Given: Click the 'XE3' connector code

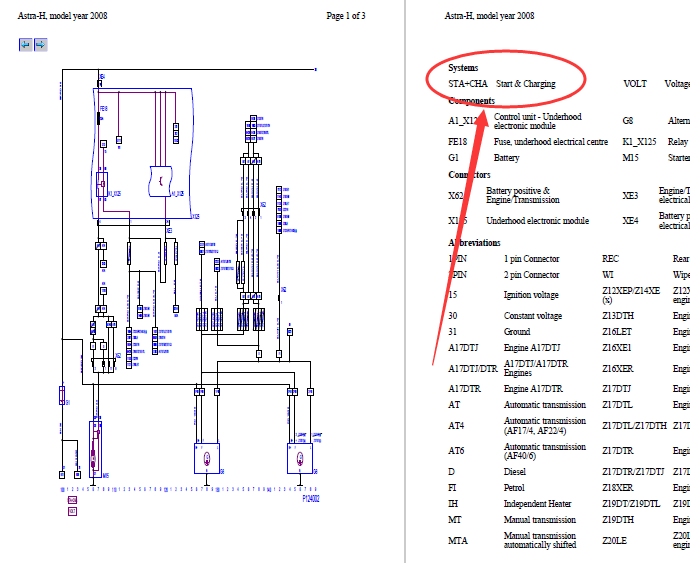Looking at the screenshot, I should click(630, 195).
